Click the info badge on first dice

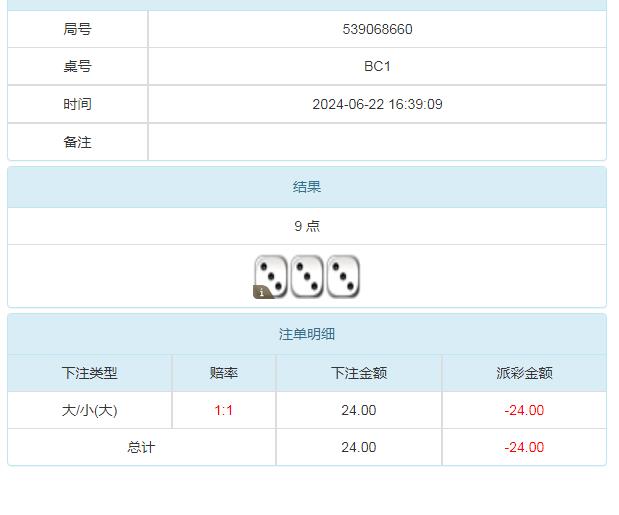pos(262,292)
